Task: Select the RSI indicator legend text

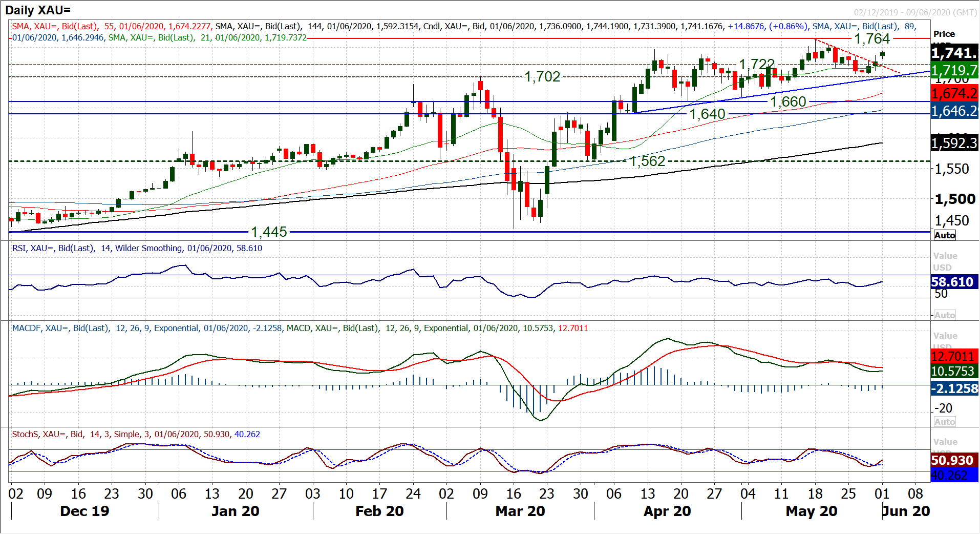Action: pos(137,248)
